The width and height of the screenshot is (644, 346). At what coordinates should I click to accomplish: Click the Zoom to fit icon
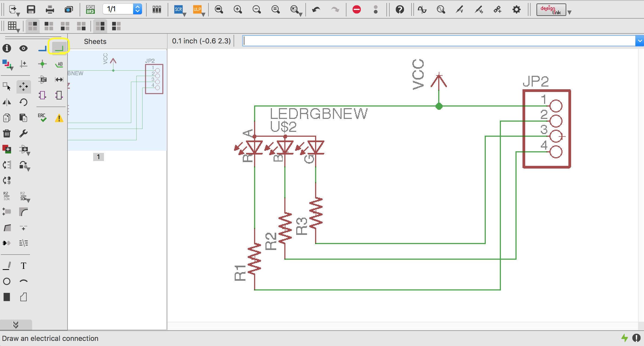click(219, 10)
